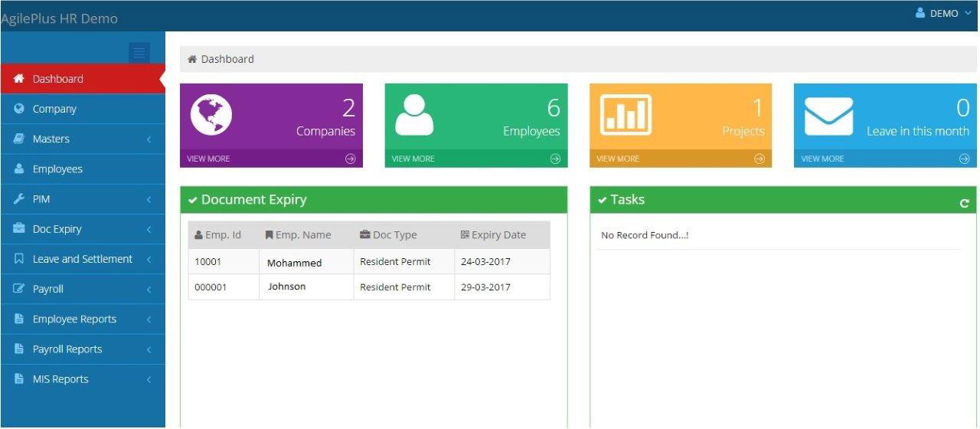This screenshot has height=429, width=980.
Task: Expand the Leave and Settlement chevron
Action: click(149, 259)
